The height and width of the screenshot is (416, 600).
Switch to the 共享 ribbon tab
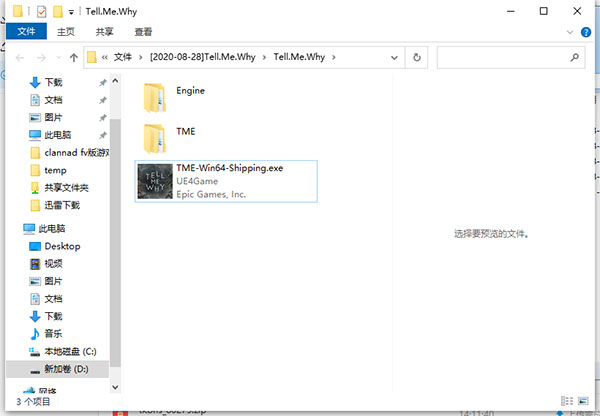pyautogui.click(x=104, y=32)
